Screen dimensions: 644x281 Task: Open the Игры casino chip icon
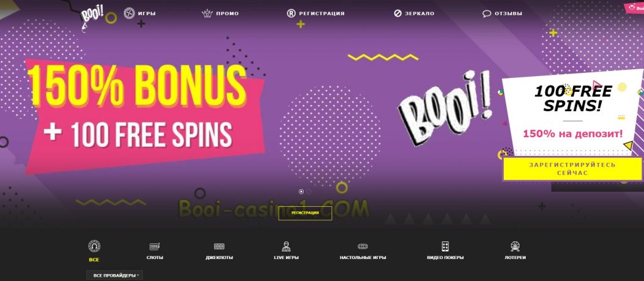(129, 13)
